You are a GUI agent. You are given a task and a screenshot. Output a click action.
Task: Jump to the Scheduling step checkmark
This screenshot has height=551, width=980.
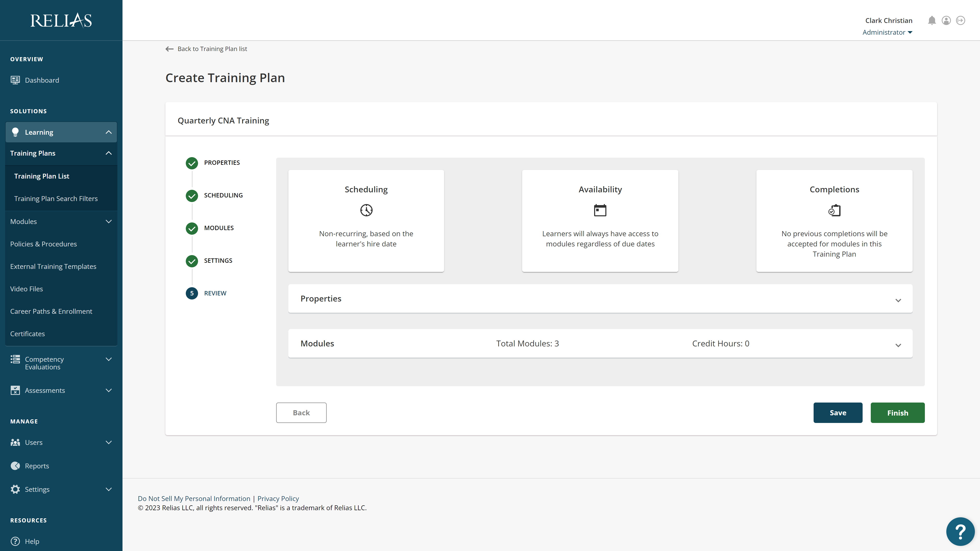(x=192, y=196)
